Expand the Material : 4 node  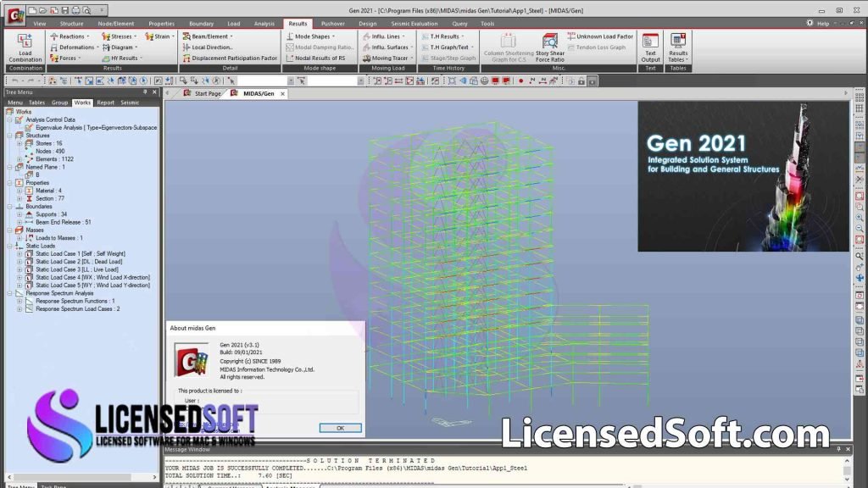[x=19, y=191]
